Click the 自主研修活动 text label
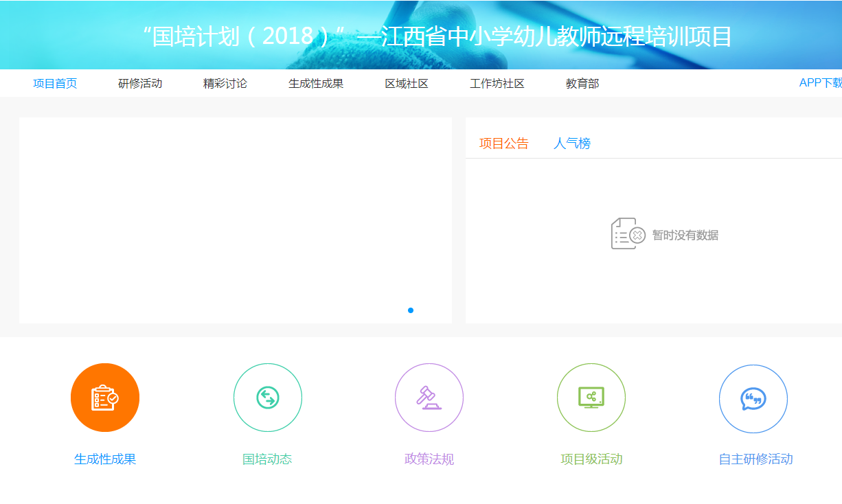Viewport: 842px width, 504px height. pyautogui.click(x=755, y=459)
